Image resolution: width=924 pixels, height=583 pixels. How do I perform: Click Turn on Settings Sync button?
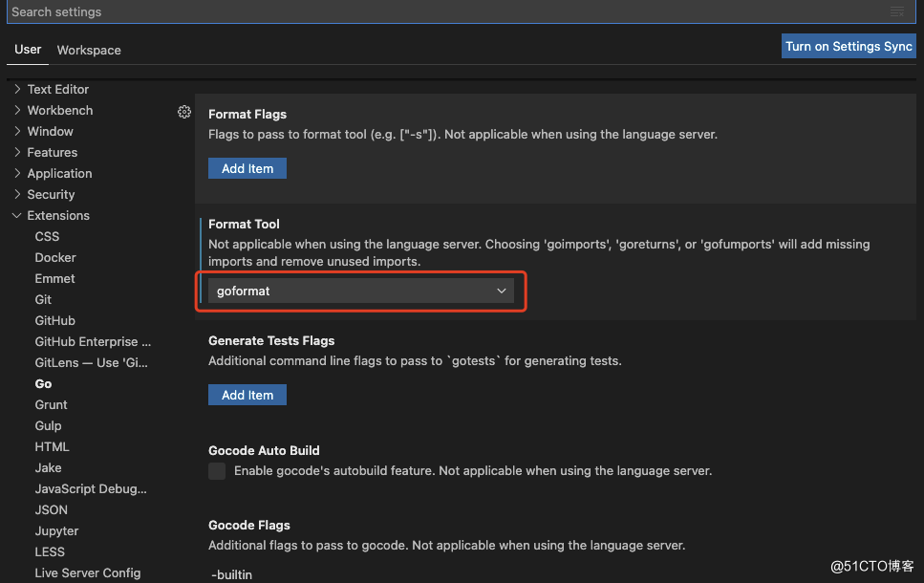[x=849, y=46]
